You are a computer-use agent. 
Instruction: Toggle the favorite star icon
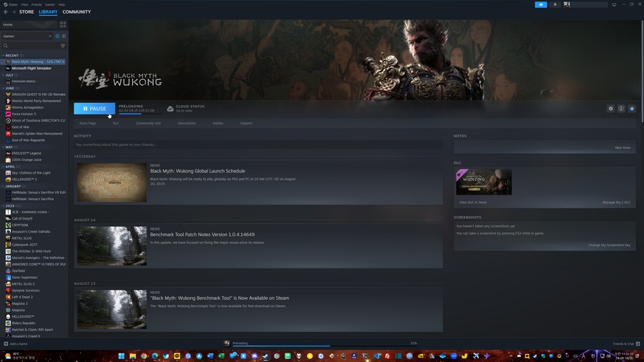(632, 109)
